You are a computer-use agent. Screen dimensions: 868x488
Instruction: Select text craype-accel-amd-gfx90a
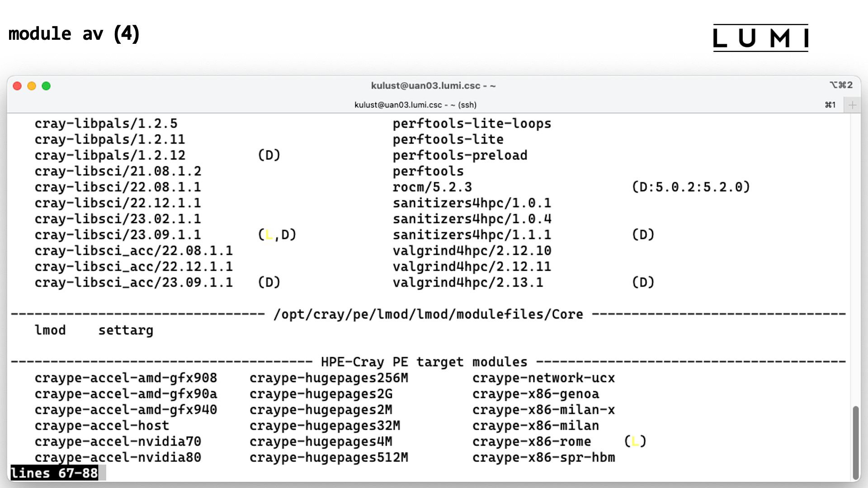(x=126, y=394)
